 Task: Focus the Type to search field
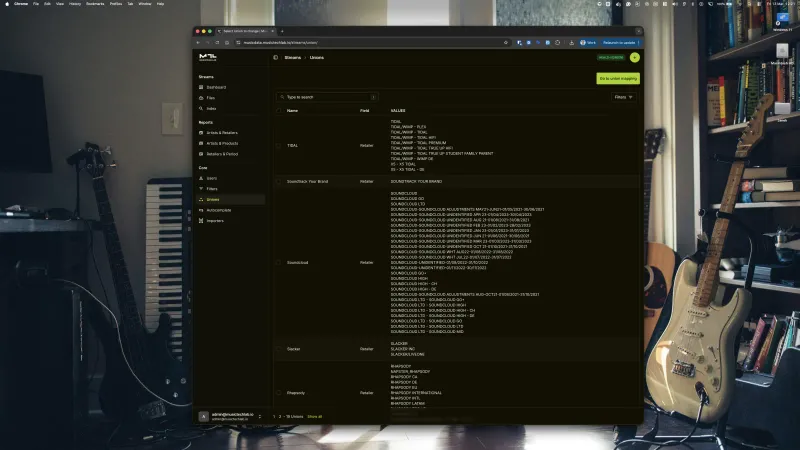tap(327, 97)
